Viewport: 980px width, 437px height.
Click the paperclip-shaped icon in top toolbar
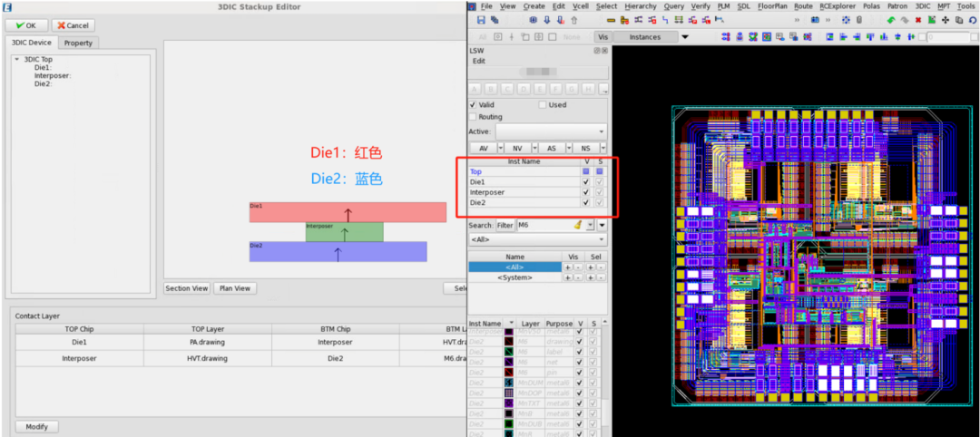[859, 20]
